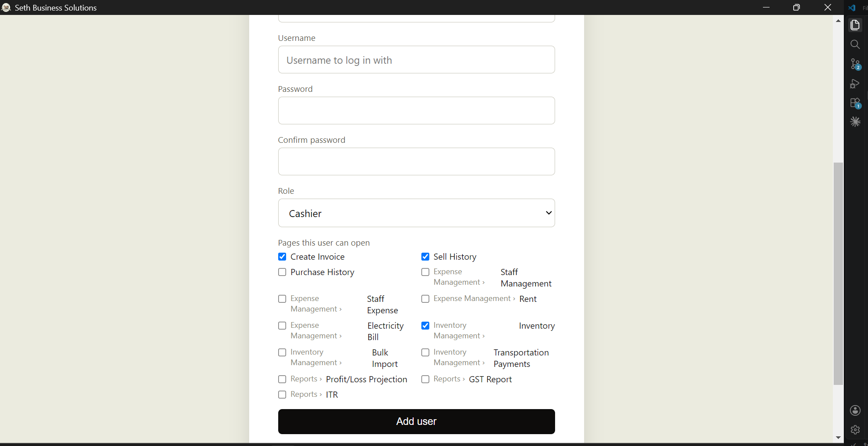Image resolution: width=868 pixels, height=446 pixels.
Task: Open the VS Code Source Control icon
Action: click(x=855, y=64)
